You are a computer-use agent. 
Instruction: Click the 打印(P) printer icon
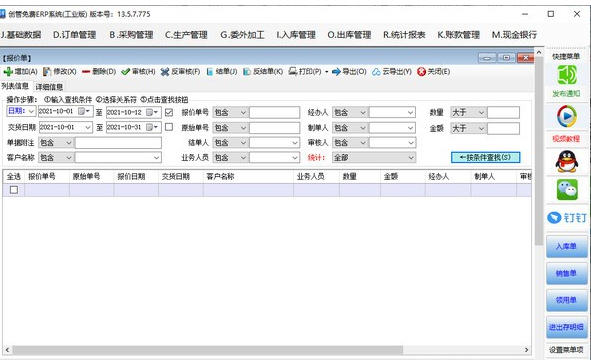coord(293,71)
